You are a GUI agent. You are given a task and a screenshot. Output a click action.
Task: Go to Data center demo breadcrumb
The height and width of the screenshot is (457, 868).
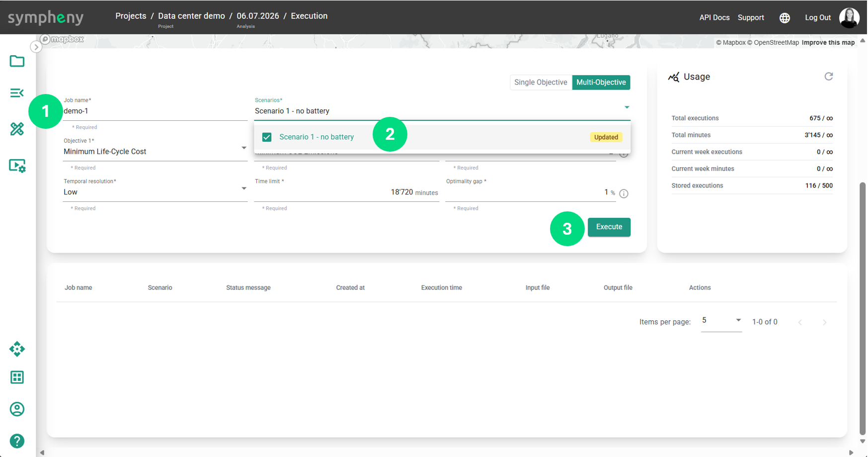pyautogui.click(x=191, y=16)
